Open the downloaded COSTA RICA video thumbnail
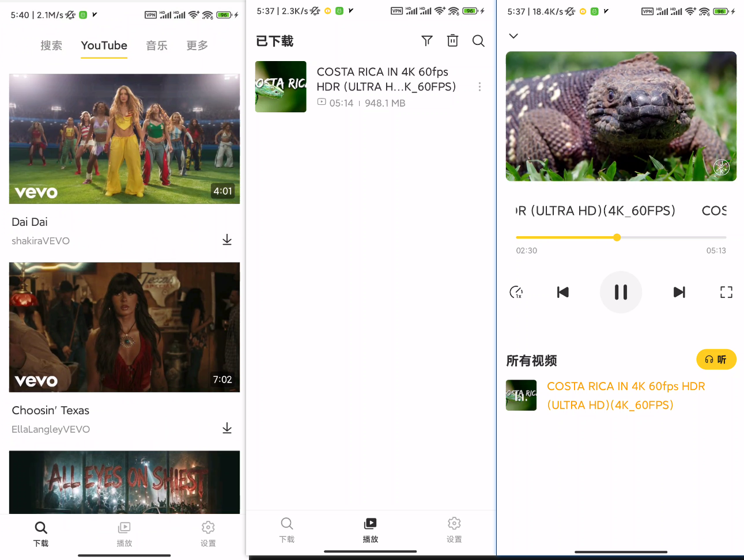The image size is (744, 560). click(x=281, y=86)
